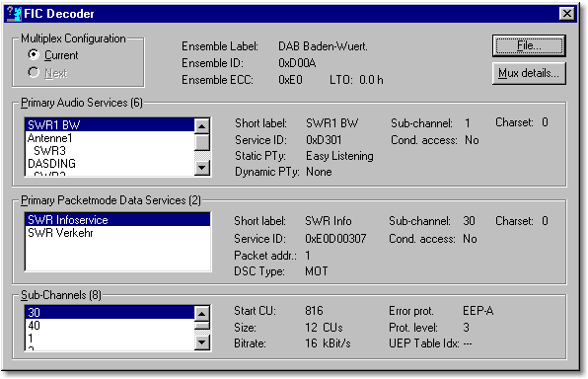Select sub-channel 1 in Sub-Channels list

click(x=110, y=339)
